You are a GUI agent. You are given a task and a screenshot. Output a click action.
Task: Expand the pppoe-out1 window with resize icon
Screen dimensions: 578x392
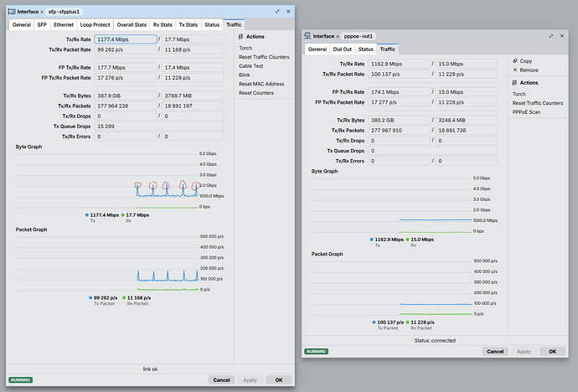tap(551, 37)
